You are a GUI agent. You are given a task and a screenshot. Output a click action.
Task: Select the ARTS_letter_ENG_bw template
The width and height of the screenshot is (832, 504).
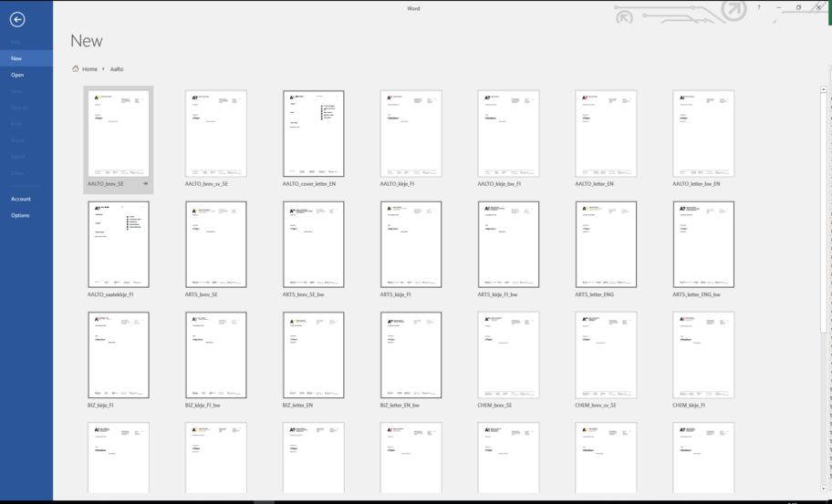[703, 244]
